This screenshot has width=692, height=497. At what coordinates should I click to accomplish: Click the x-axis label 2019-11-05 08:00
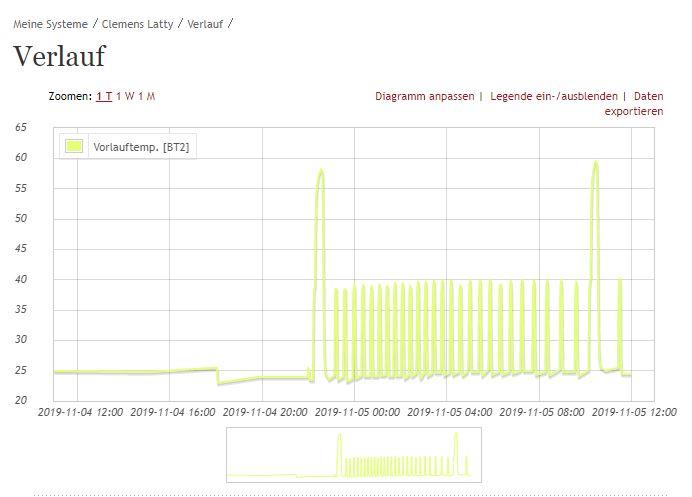pyautogui.click(x=542, y=412)
